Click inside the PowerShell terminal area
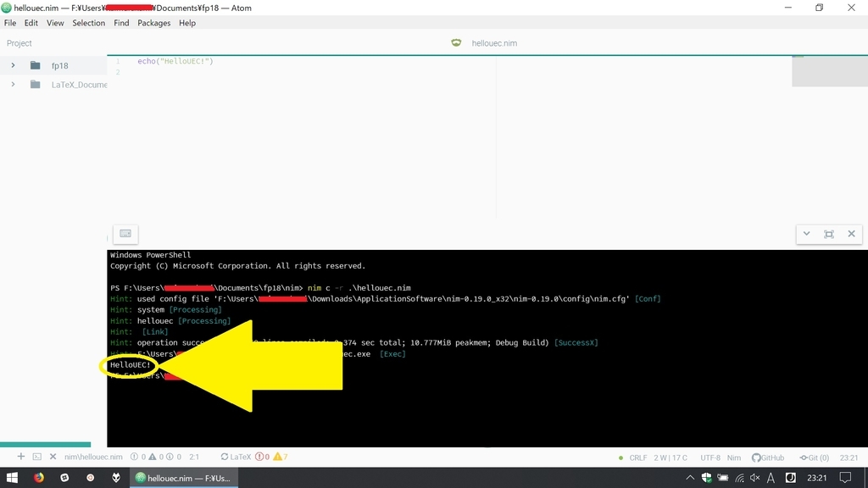This screenshot has width=868, height=488. pos(487,348)
